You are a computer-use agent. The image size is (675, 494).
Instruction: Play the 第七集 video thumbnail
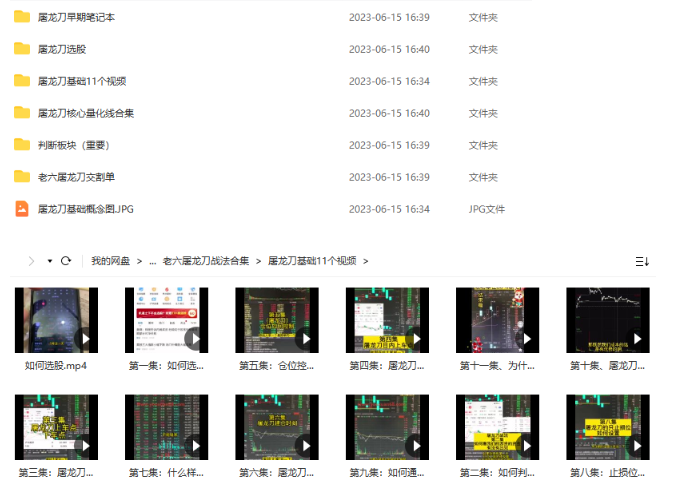pos(166,427)
